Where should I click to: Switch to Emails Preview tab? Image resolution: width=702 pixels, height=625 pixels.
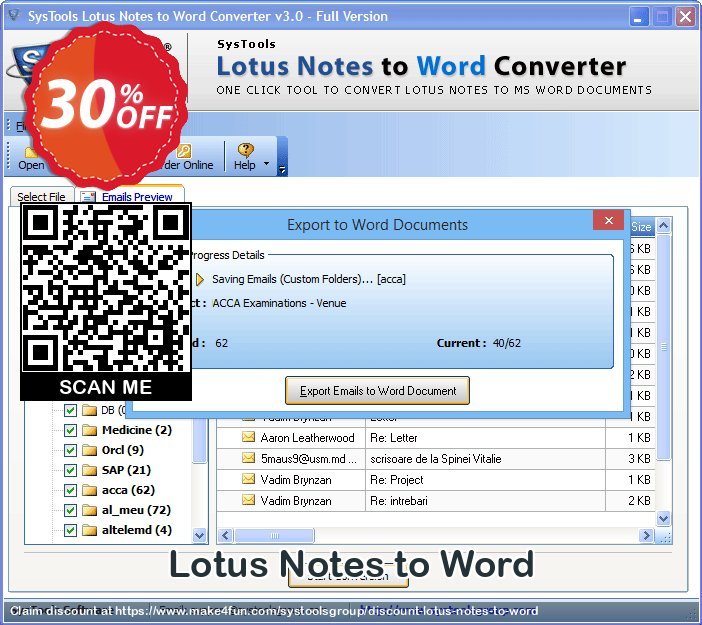click(131, 197)
